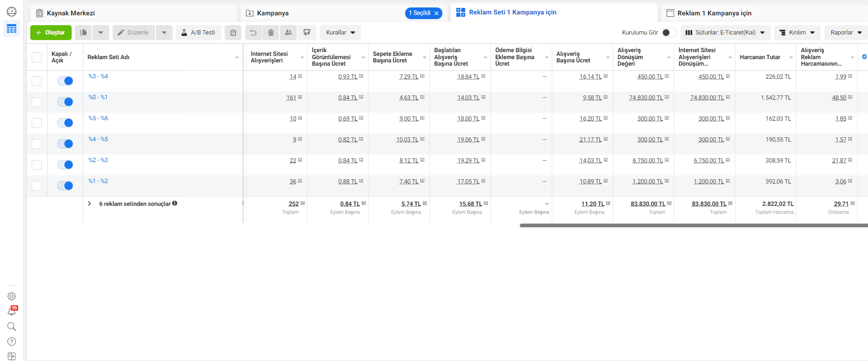Enable the Kurulumu Gör toggle
868x361 pixels.
(668, 33)
